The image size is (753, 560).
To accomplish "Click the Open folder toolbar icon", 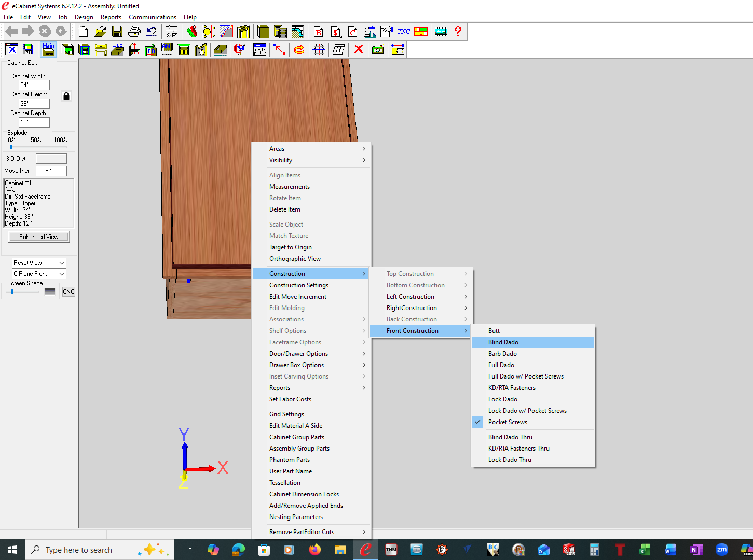I will click(100, 32).
